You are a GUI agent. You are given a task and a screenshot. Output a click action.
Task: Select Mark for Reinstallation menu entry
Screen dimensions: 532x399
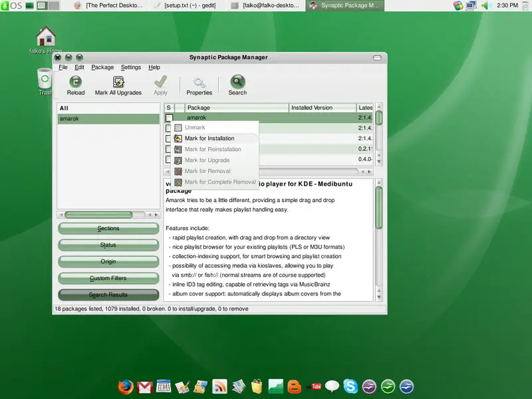tap(215, 149)
